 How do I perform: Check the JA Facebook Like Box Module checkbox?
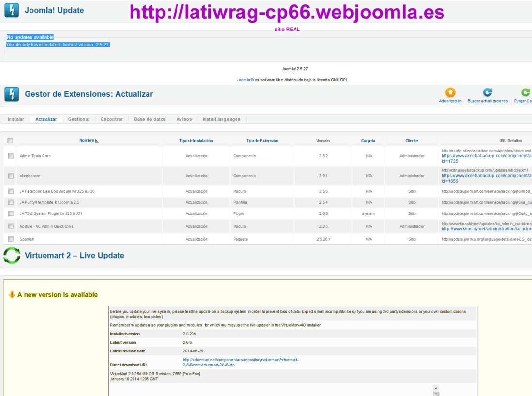pos(11,191)
